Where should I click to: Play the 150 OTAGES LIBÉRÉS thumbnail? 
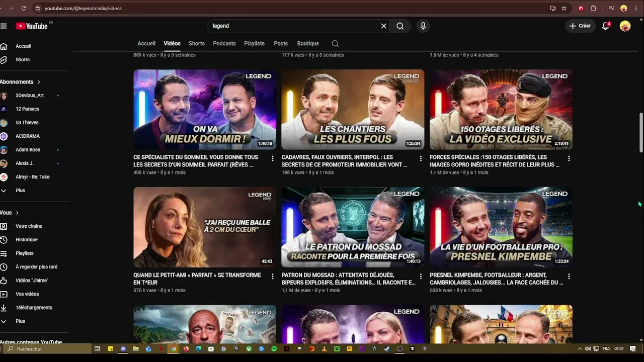[501, 110]
